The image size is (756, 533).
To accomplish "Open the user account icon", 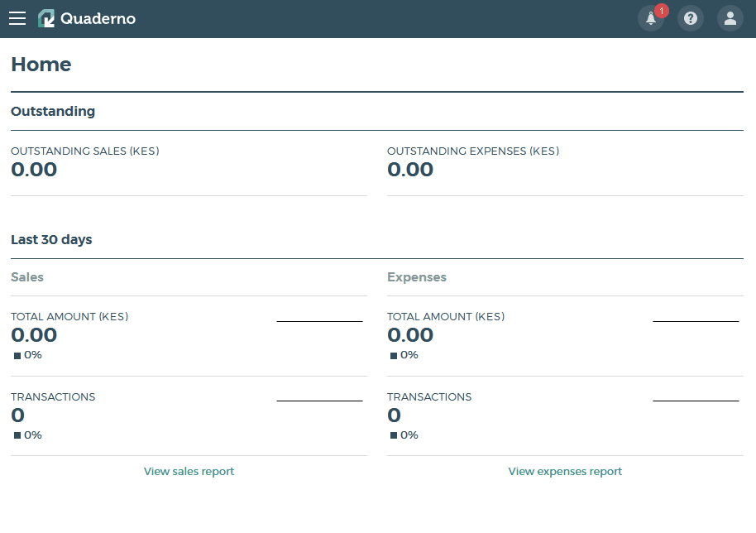I will point(730,17).
